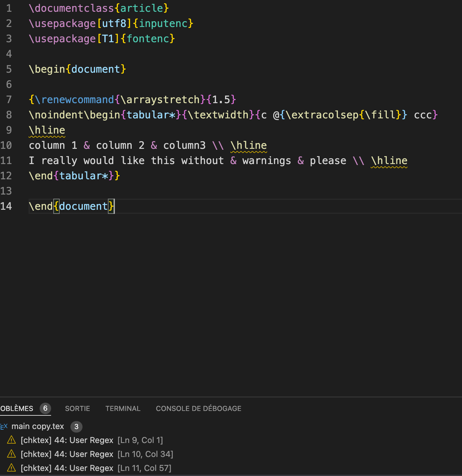Switch to the TERMINAL tab
462x476 pixels.
pyautogui.click(x=123, y=408)
